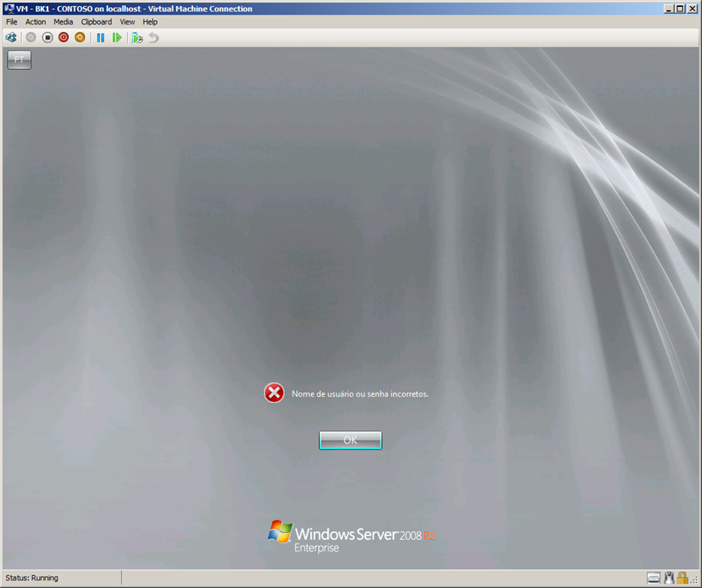Open the View menu
702x588 pixels.
pos(127,22)
